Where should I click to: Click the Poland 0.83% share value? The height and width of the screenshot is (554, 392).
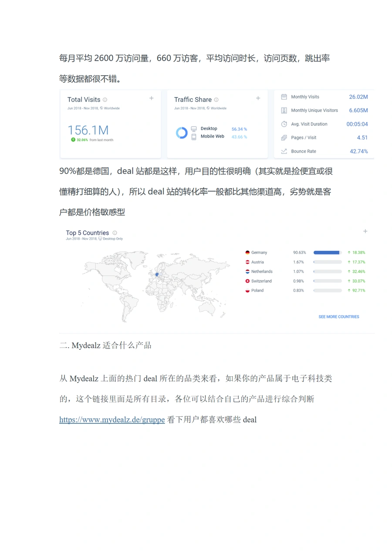298,291
